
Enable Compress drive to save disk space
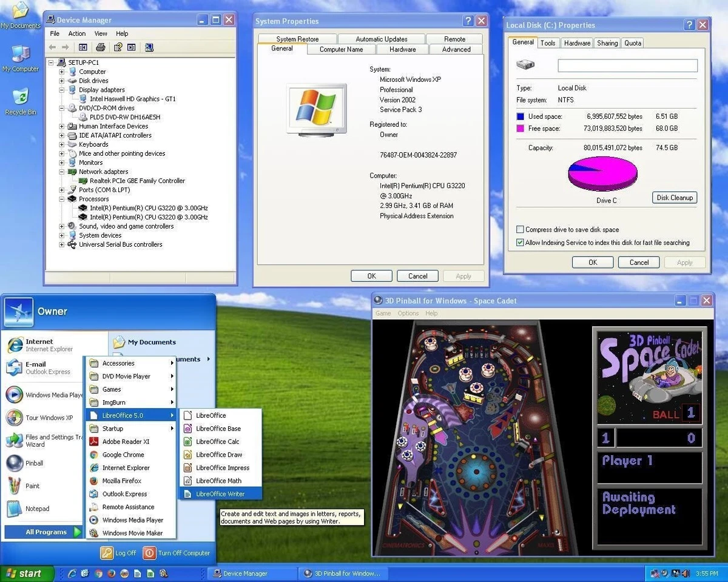[520, 229]
